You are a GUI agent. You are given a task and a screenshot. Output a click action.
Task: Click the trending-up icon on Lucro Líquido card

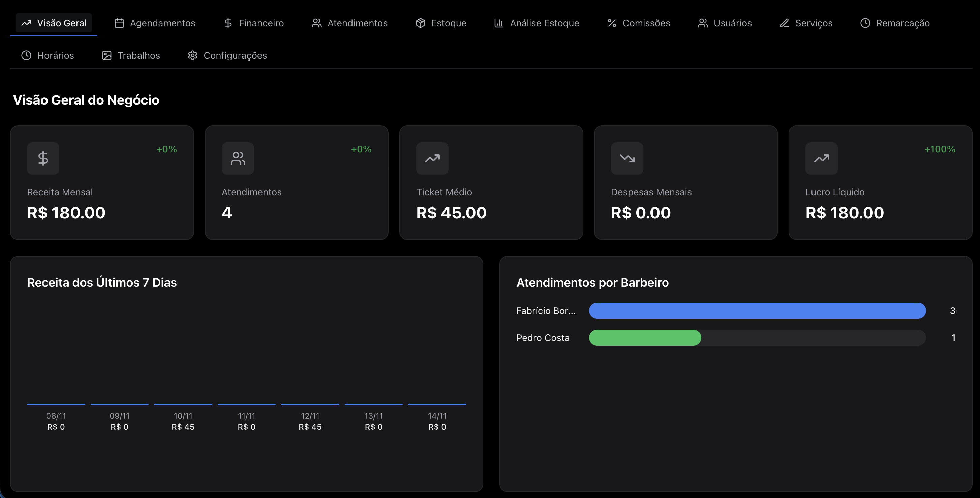821,158
